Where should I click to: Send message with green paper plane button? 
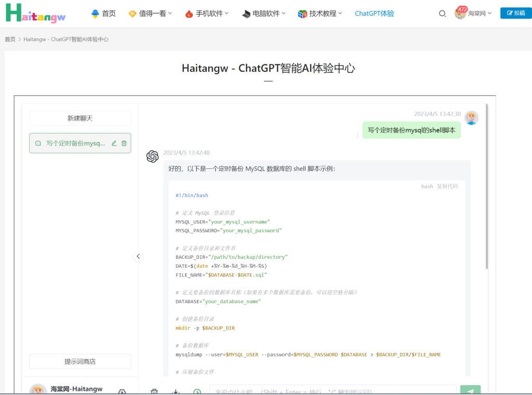(470, 391)
